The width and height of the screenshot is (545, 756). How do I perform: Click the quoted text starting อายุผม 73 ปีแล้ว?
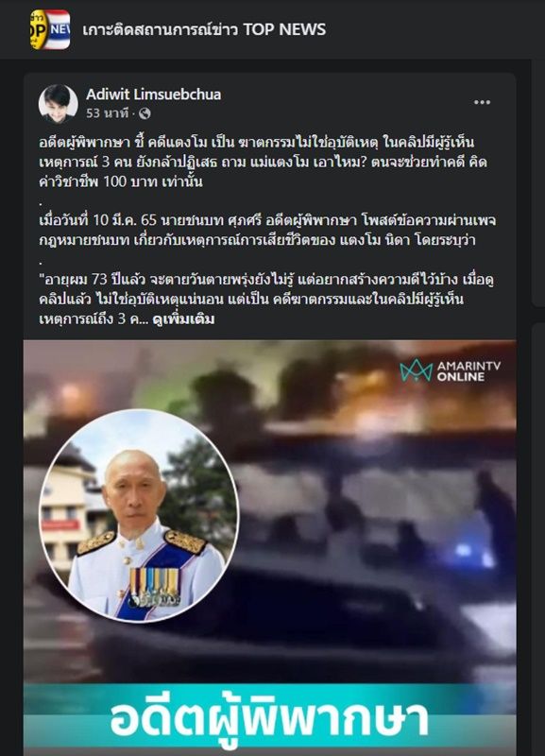pyautogui.click(x=266, y=299)
